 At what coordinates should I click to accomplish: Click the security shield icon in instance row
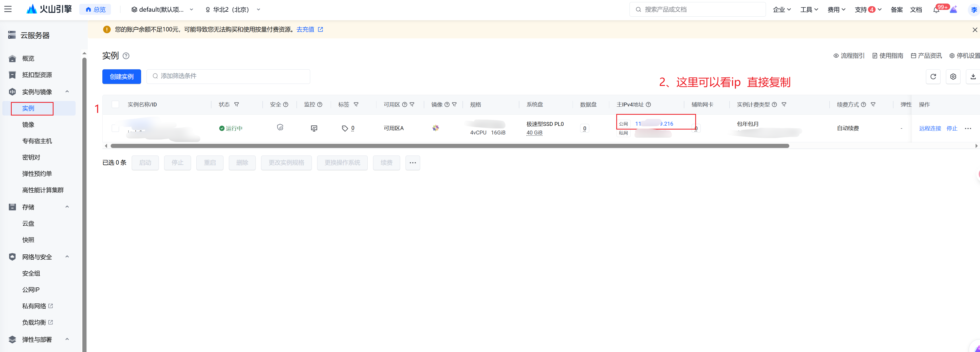(280, 128)
